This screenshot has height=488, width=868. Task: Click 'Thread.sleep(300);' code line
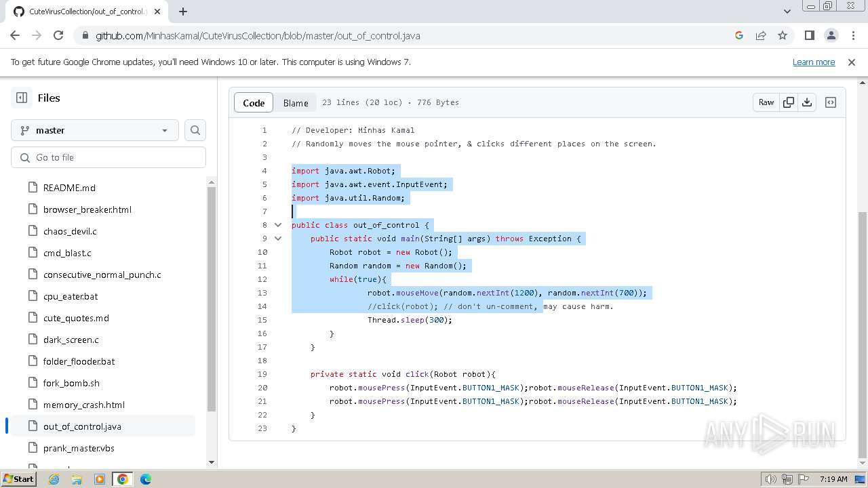coord(410,320)
